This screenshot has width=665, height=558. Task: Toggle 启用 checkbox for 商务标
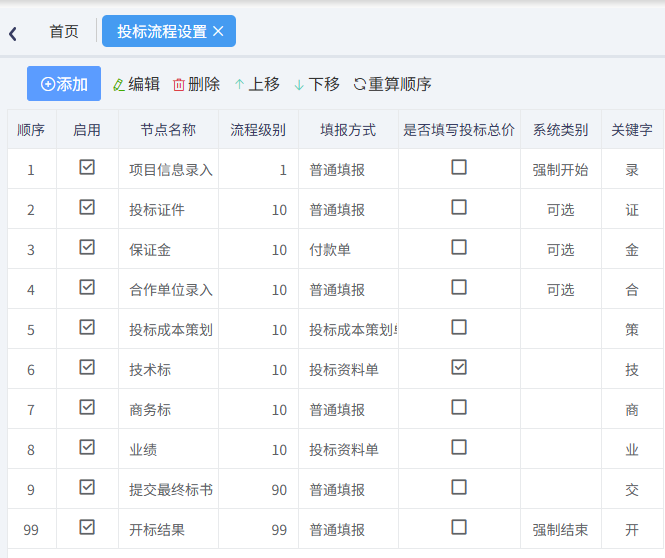pos(87,407)
